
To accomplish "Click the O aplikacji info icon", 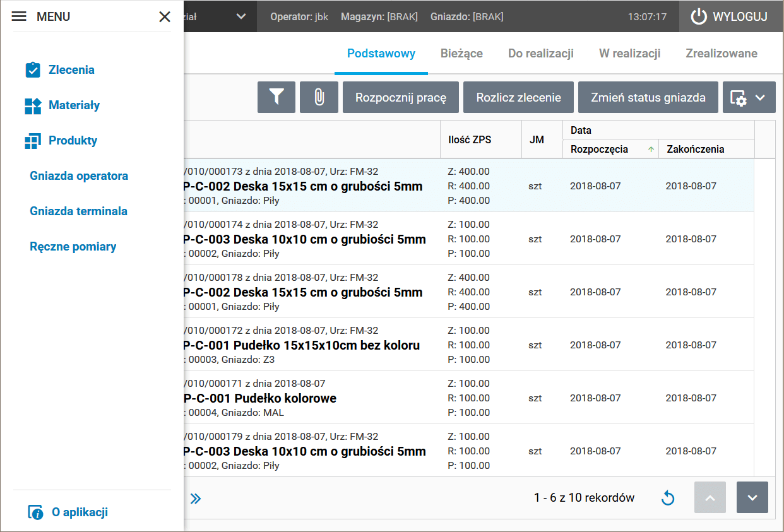I will coord(36,512).
